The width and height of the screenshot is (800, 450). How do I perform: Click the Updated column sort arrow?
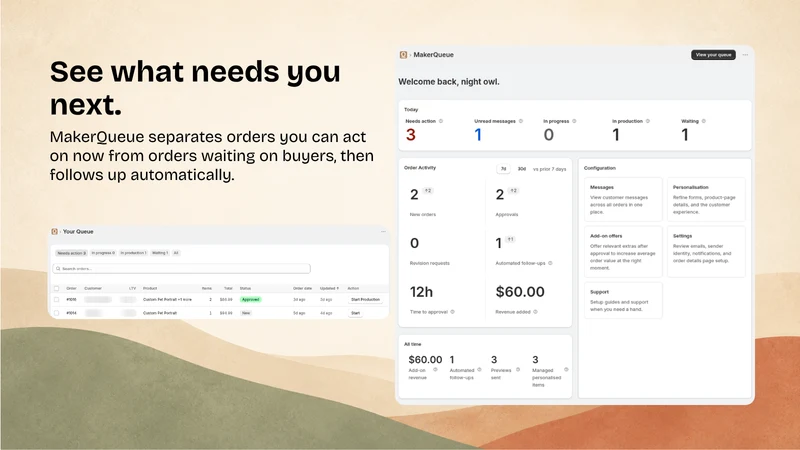[337, 288]
